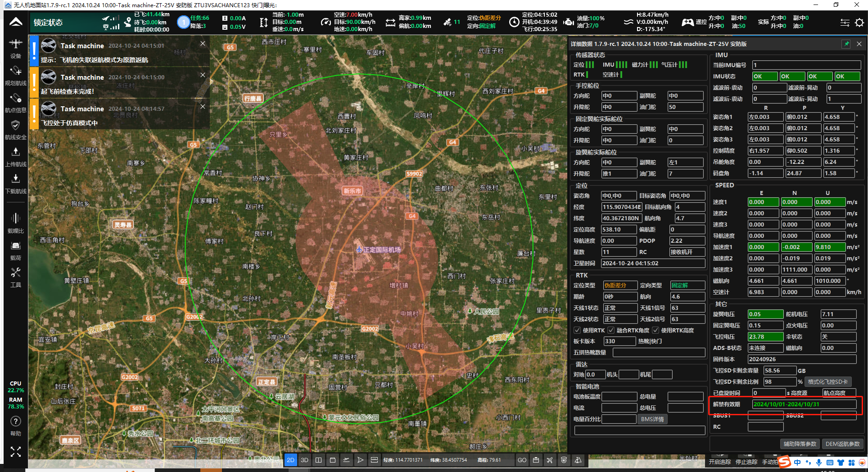Click the Sogou input method S icon

click(785, 462)
